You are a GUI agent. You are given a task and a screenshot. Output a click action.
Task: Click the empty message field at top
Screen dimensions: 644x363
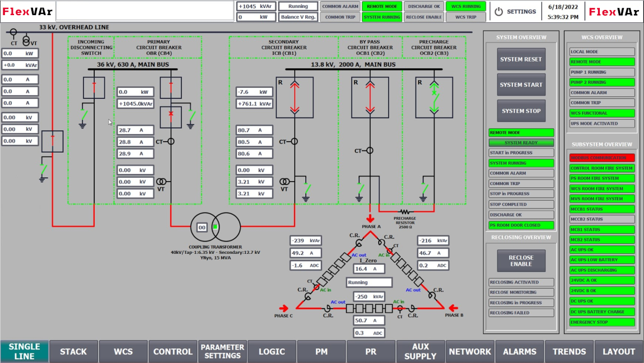click(145, 11)
